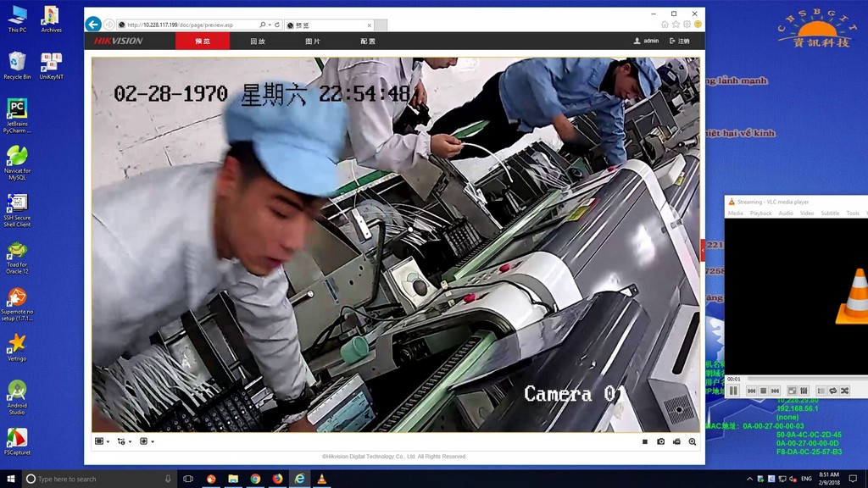Viewport: 868px width, 488px height.
Task: Stop the live view with the square stop icon
Action: click(x=645, y=441)
